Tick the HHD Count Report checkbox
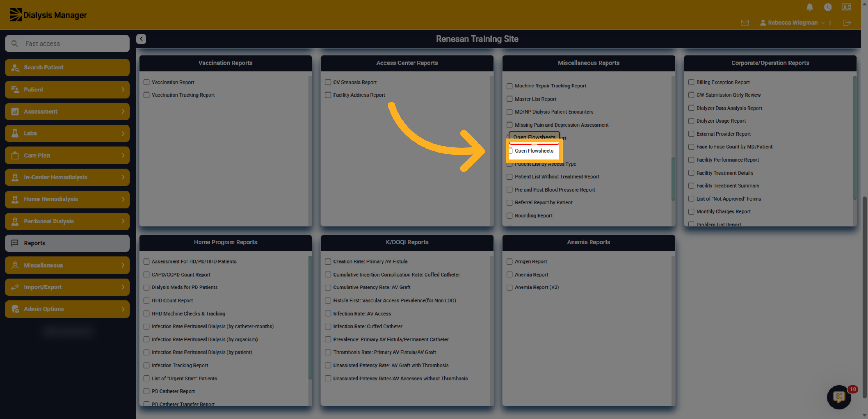 [x=146, y=300]
